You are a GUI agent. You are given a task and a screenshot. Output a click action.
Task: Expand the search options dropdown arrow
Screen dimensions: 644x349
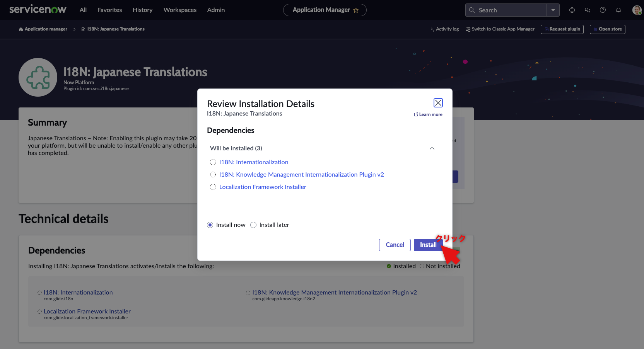tap(553, 10)
